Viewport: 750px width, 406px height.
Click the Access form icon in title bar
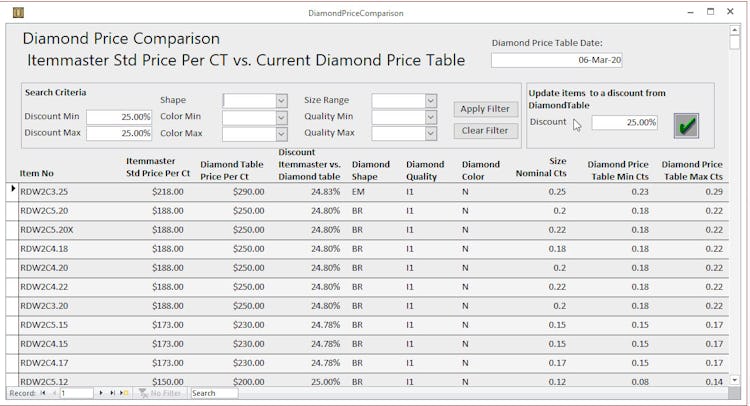[x=18, y=12]
